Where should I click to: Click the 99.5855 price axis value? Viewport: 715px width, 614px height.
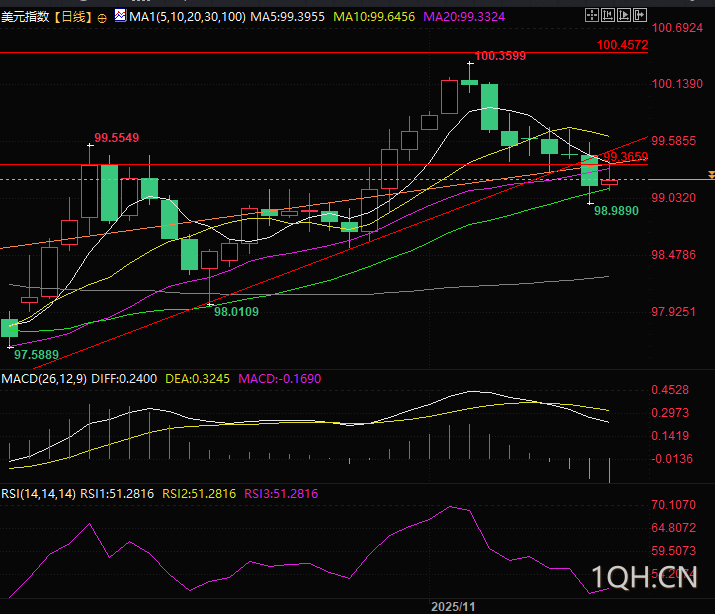[x=674, y=141]
